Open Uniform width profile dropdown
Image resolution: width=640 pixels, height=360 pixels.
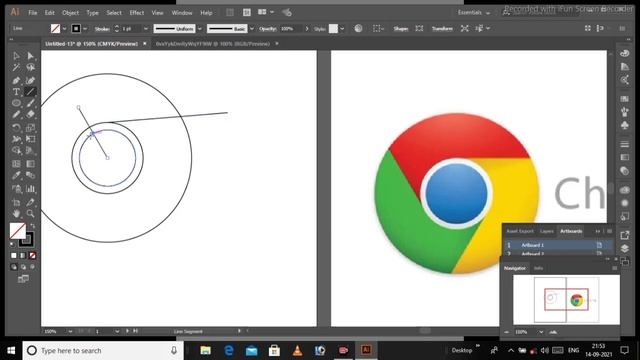pyautogui.click(x=200, y=29)
